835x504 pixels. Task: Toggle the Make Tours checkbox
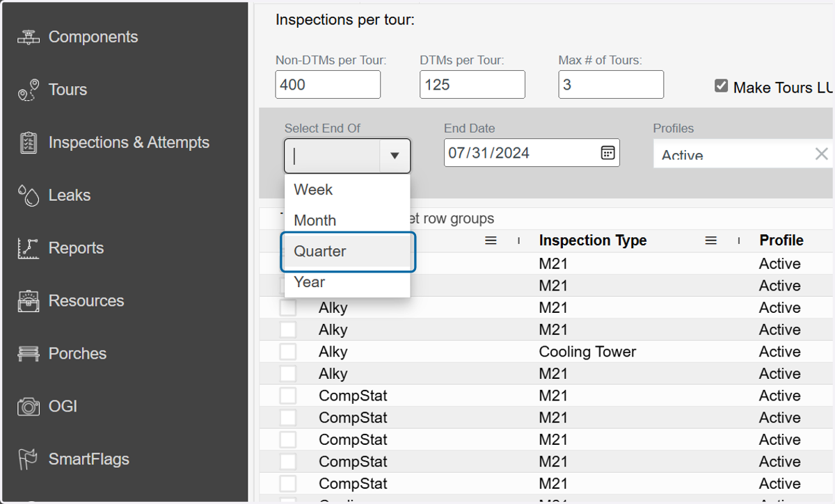point(721,86)
